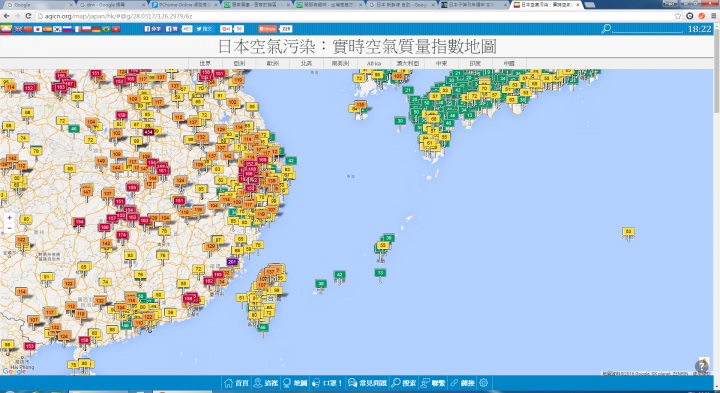
Task: Click the 遊客 visitor link in footer
Action: (x=266, y=383)
